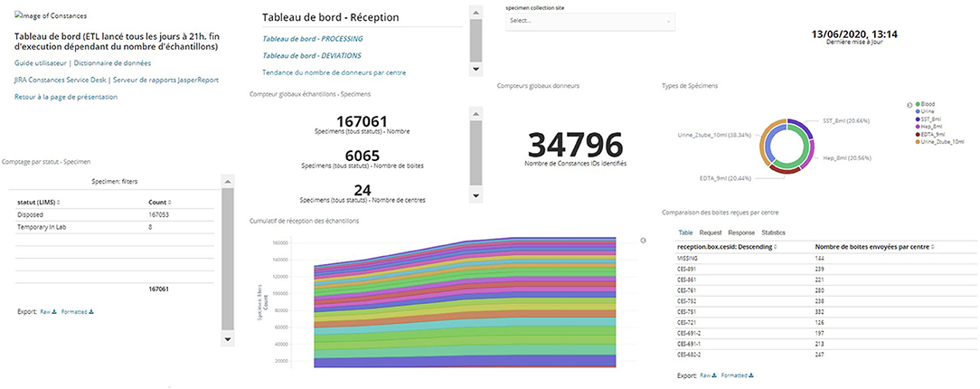Click the Temporary In Lab row
This screenshot has width=980, height=389.
coord(115,228)
